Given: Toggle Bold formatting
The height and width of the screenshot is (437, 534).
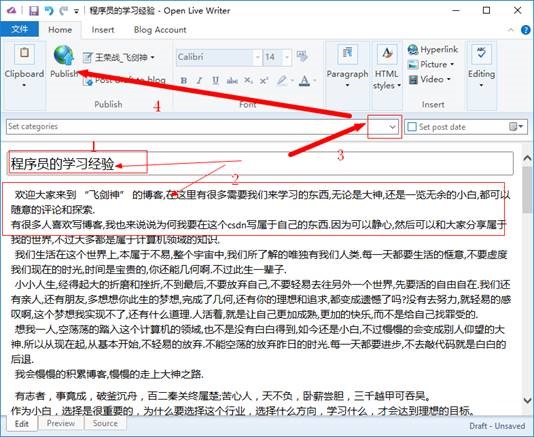Looking at the screenshot, I should 184,80.
